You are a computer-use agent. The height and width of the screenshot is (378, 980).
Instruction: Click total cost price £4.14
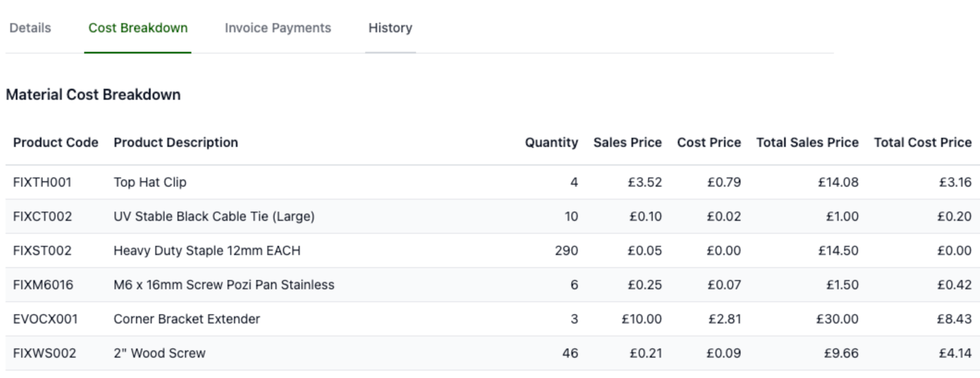955,353
